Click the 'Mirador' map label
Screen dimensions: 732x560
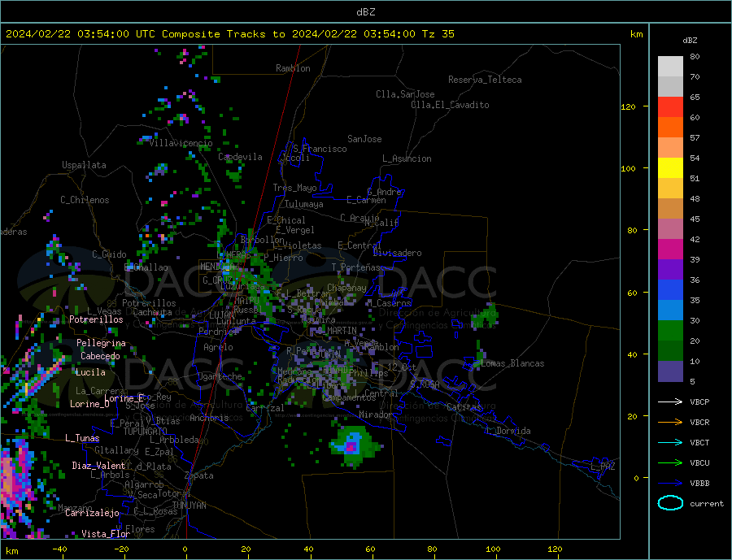[x=377, y=415]
